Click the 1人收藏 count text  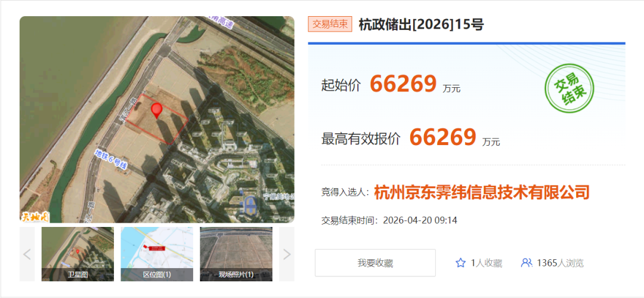coord(487,263)
